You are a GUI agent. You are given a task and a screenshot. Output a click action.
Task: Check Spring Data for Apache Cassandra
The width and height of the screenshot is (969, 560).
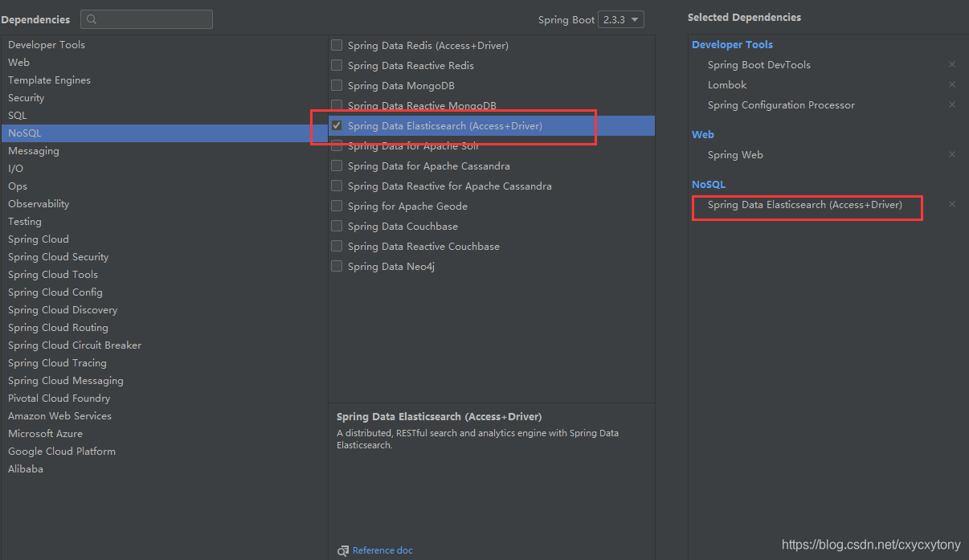(337, 166)
